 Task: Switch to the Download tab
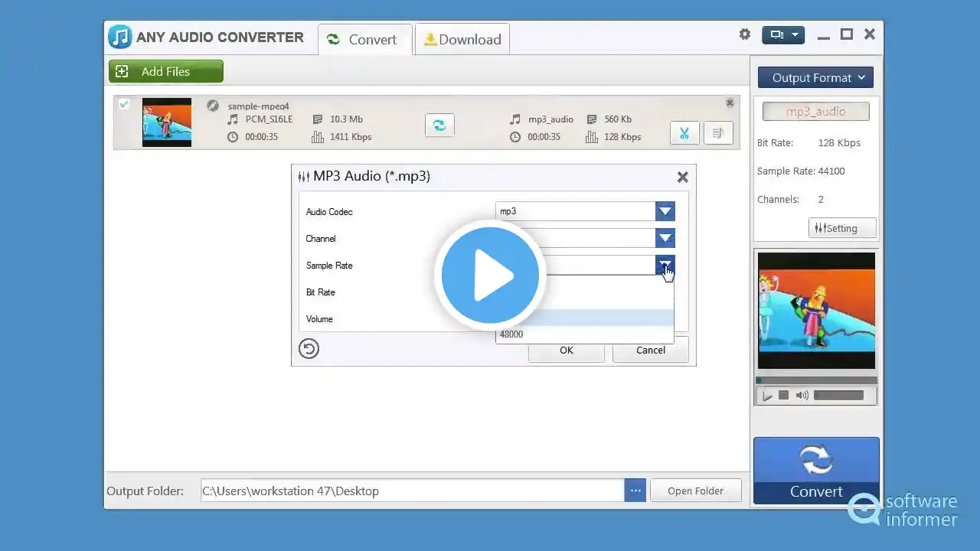point(462,40)
